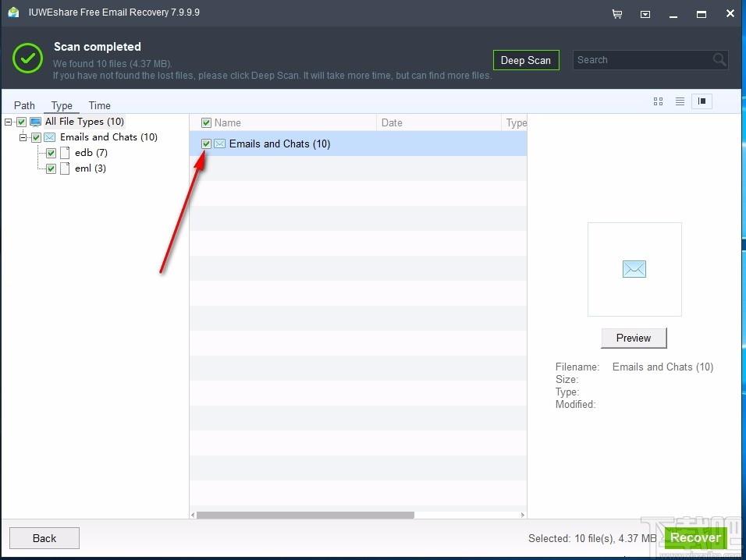Uncheck Emails and Chats (10) list row checkbox

pyautogui.click(x=206, y=144)
